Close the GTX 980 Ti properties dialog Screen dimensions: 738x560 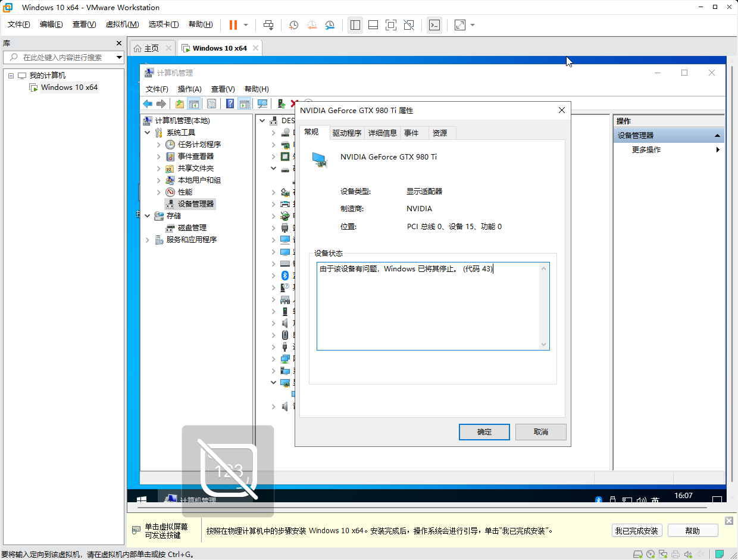(x=561, y=111)
